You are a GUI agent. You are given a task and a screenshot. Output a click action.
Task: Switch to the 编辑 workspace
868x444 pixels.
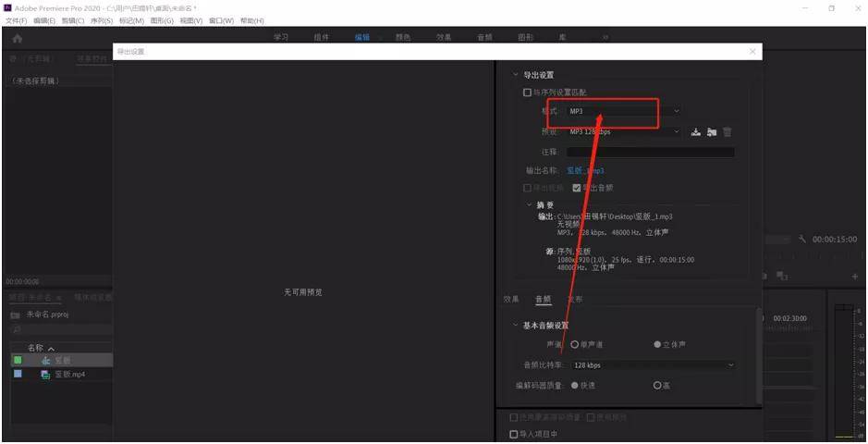click(362, 38)
